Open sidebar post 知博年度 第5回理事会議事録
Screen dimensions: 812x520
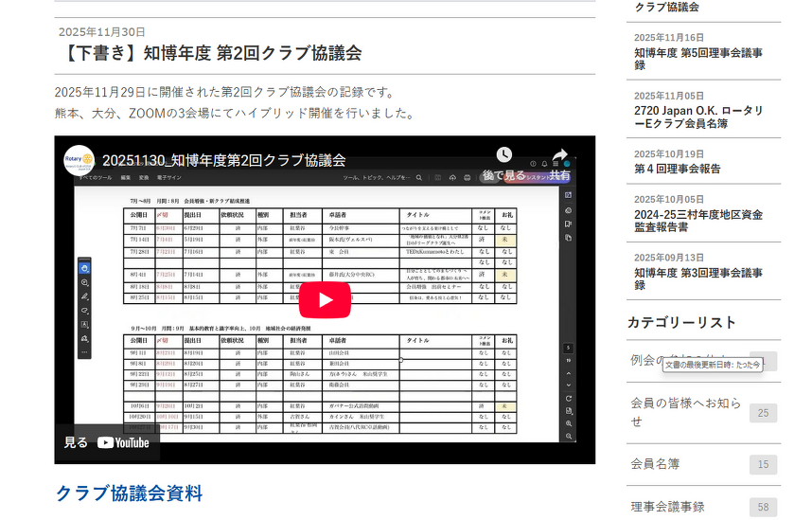click(x=697, y=59)
